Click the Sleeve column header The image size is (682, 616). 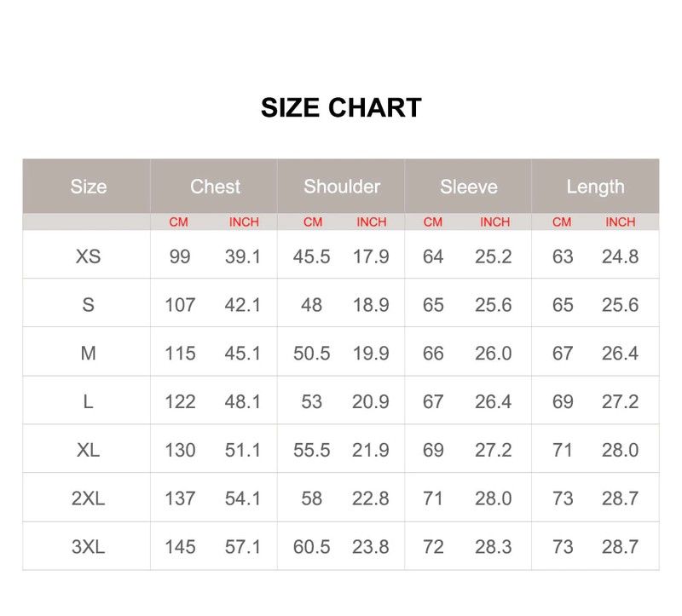pyautogui.click(x=469, y=187)
